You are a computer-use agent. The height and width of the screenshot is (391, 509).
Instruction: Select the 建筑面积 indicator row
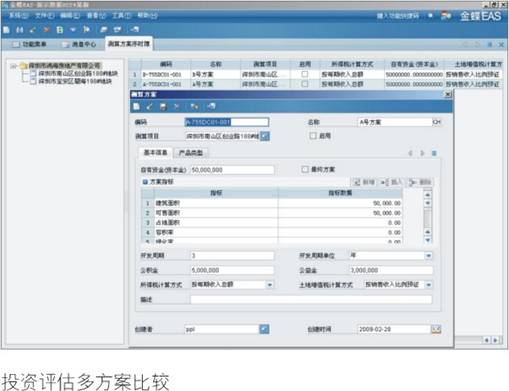coord(272,203)
